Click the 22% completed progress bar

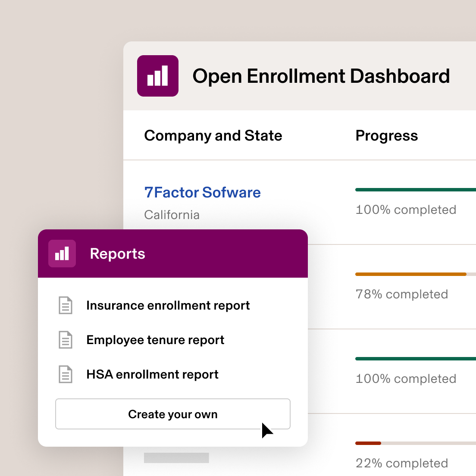(368, 443)
